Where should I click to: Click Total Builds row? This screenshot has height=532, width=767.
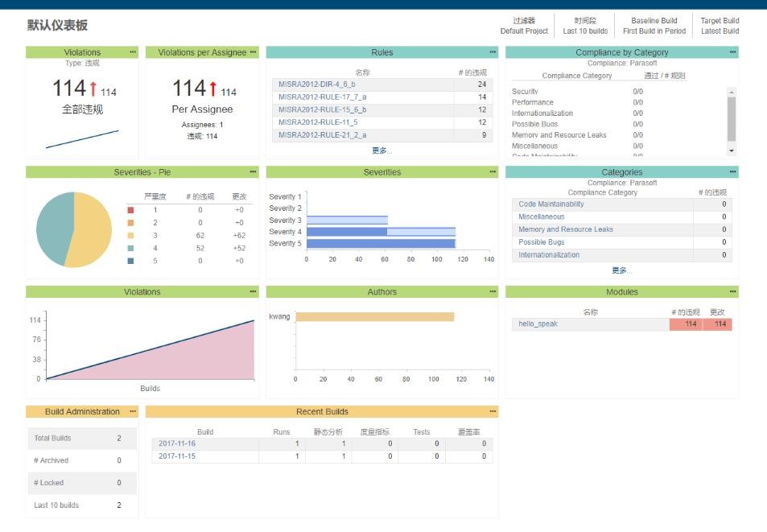[82, 438]
